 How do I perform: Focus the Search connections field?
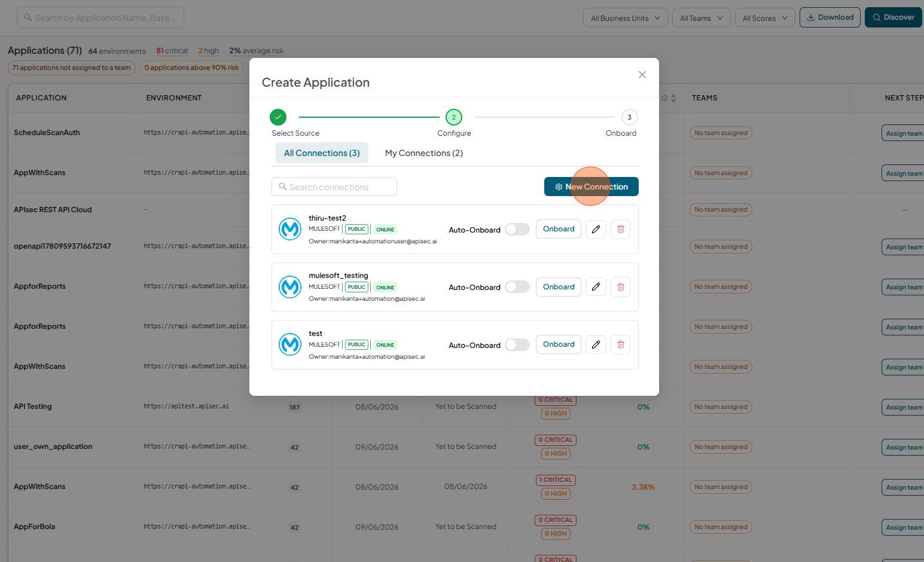click(x=334, y=187)
